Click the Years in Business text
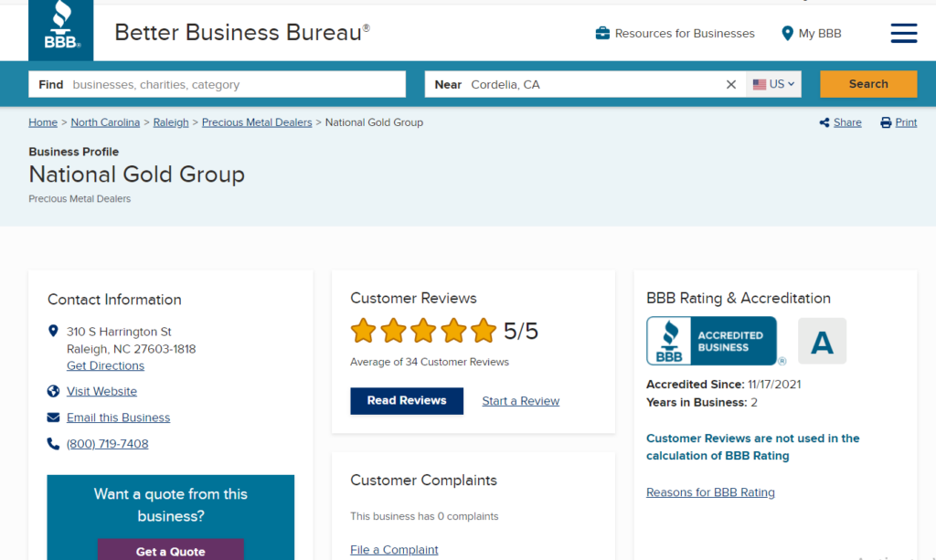 tap(702, 403)
